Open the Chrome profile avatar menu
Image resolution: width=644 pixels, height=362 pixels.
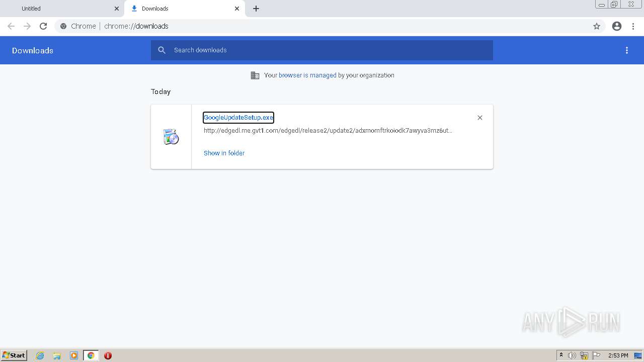617,26
